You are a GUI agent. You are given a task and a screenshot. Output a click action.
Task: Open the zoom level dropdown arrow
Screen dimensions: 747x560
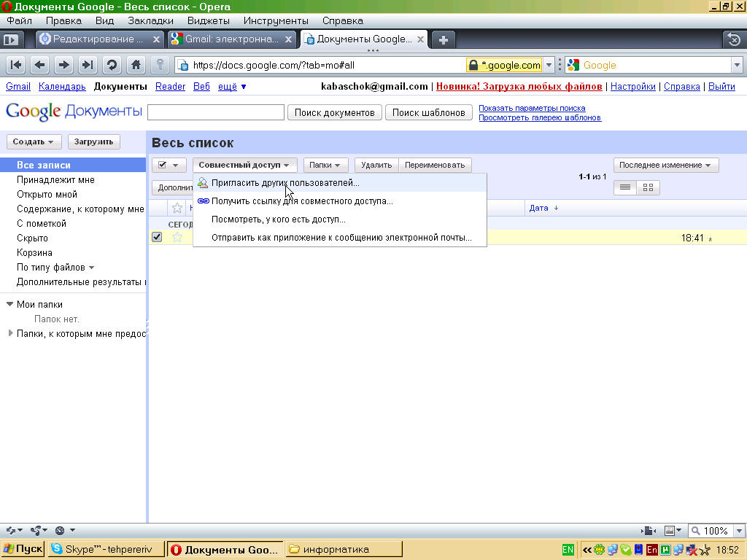click(739, 531)
